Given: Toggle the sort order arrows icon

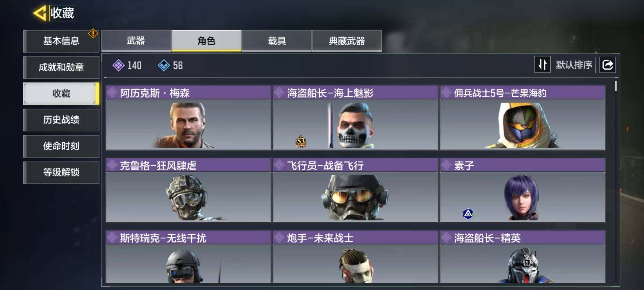Looking at the screenshot, I should (542, 64).
